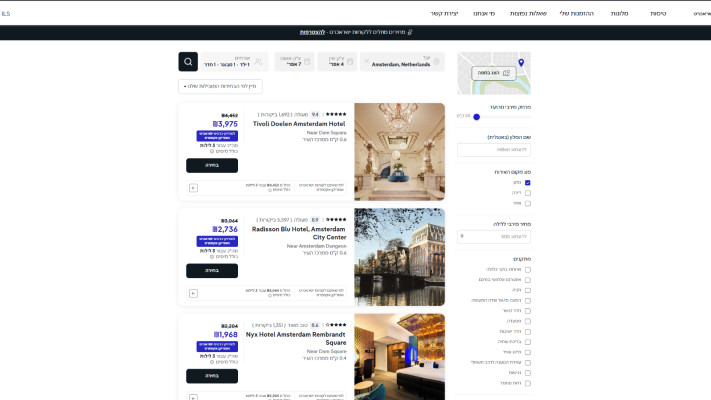Click the guests person icon in search bar
711x400 pixels.
pyautogui.click(x=258, y=61)
